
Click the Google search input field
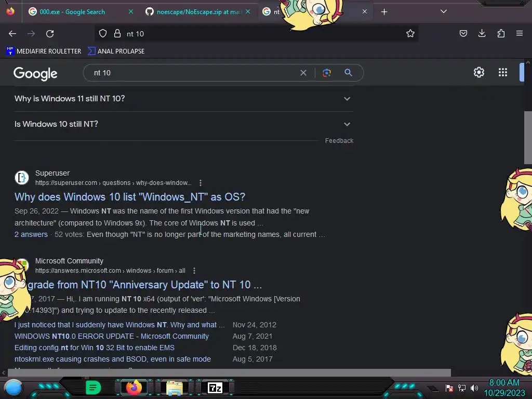(x=193, y=73)
